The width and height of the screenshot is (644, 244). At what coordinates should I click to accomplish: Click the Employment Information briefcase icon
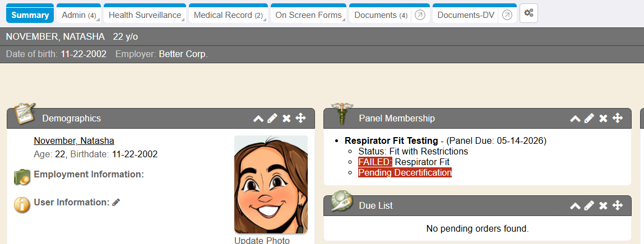(x=22, y=177)
